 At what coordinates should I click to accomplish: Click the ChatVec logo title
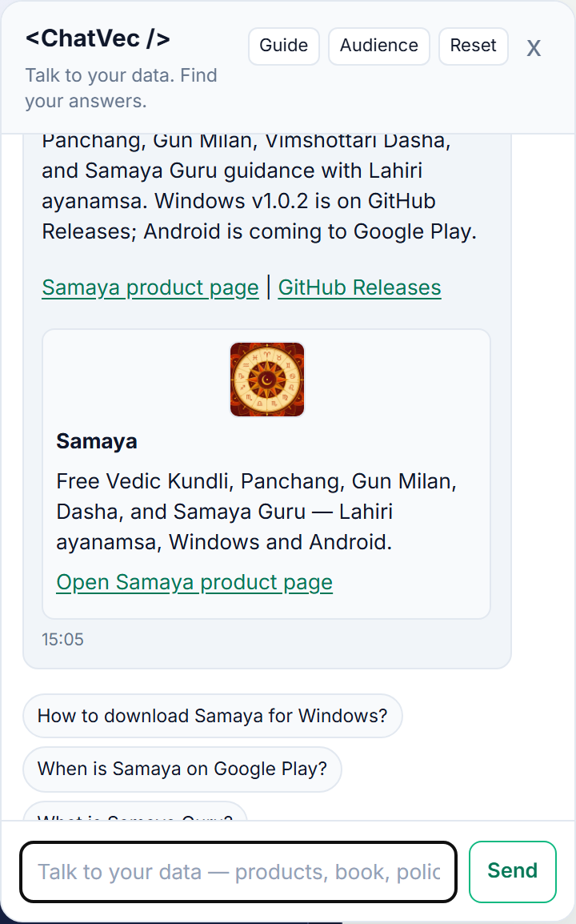(x=98, y=39)
